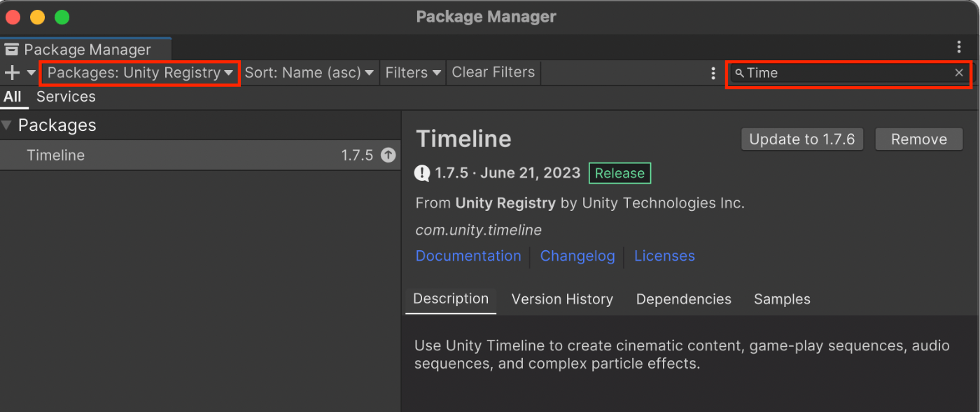Viewport: 980px width, 412px height.
Task: Open the add-package dropdown arrow beside plus
Action: pyautogui.click(x=31, y=73)
